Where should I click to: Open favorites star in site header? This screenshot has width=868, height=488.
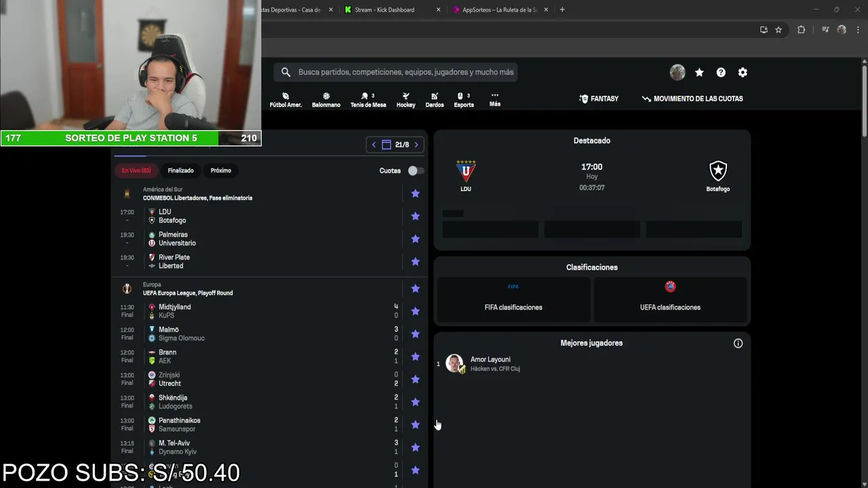[699, 73]
